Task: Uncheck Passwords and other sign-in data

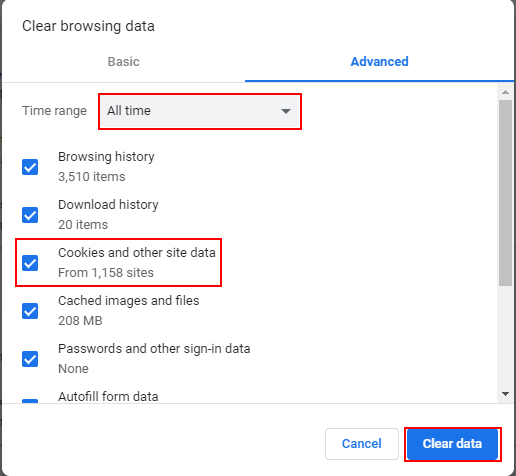Action: pyautogui.click(x=30, y=359)
